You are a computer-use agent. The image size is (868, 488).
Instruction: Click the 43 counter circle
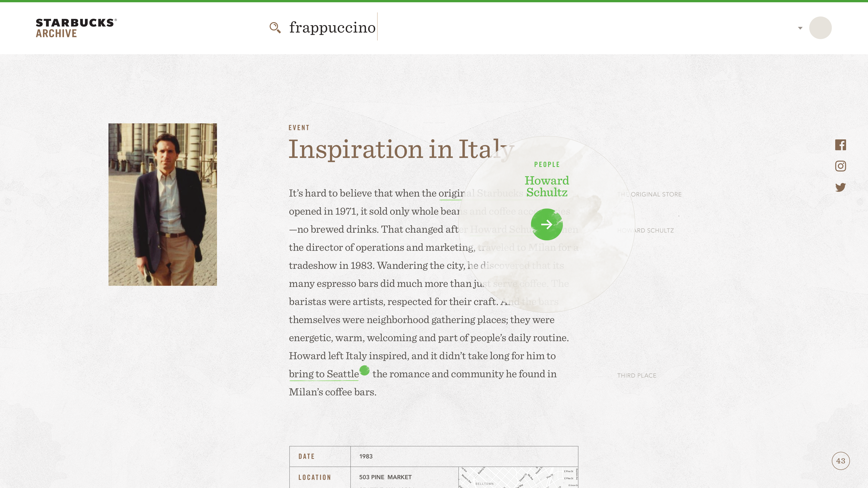pos(840,461)
